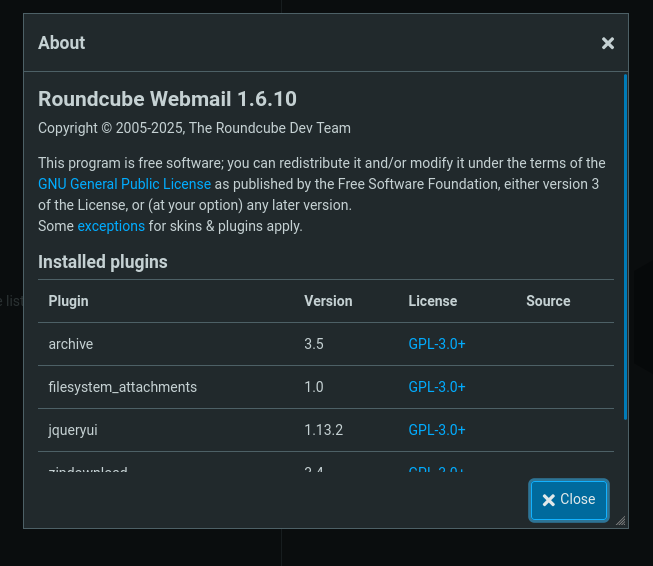The width and height of the screenshot is (653, 566).
Task: Select the jqueryui plugin name
Action: 73,430
